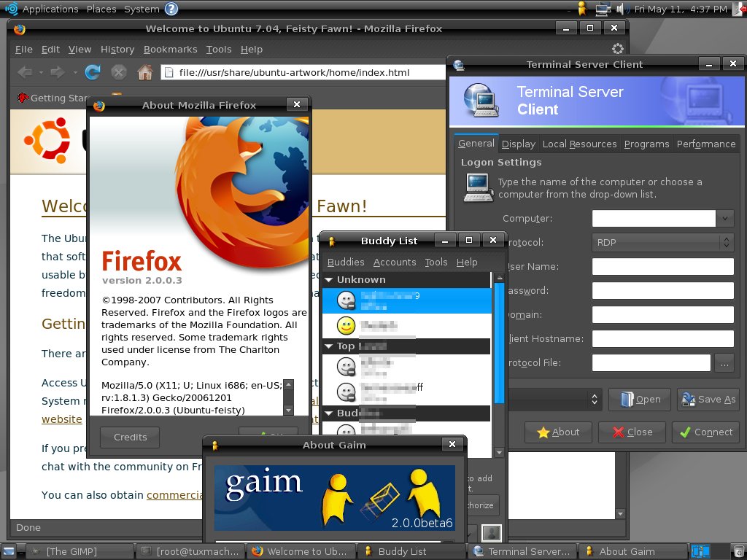
Task: Click the Firefox Forward arrow button
Action: tap(58, 72)
